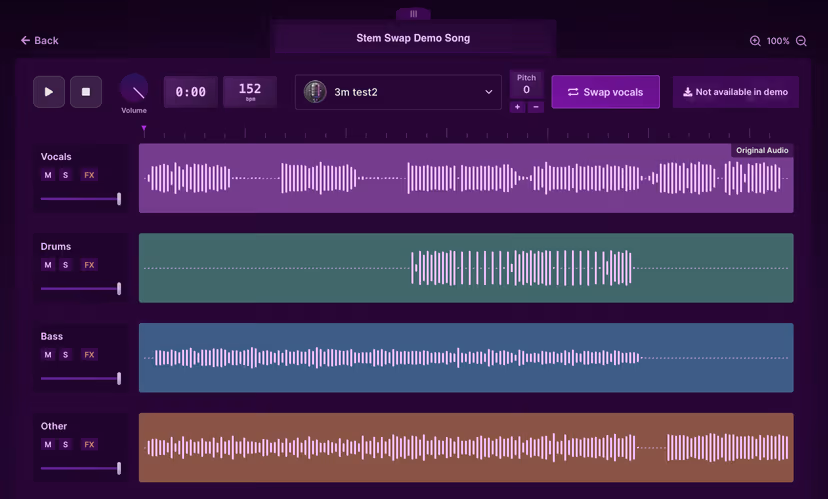The height and width of the screenshot is (499, 828).
Task: Click the zoom out magnifier icon
Action: click(801, 41)
